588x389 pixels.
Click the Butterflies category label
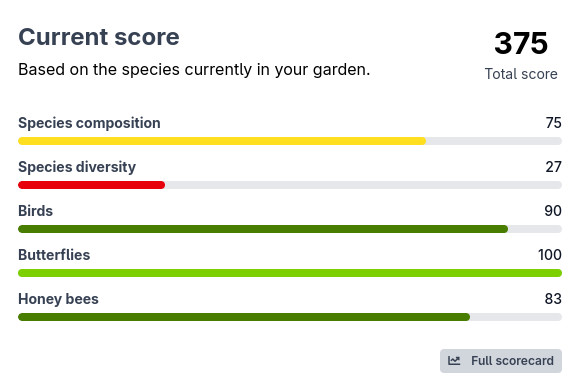(x=54, y=255)
